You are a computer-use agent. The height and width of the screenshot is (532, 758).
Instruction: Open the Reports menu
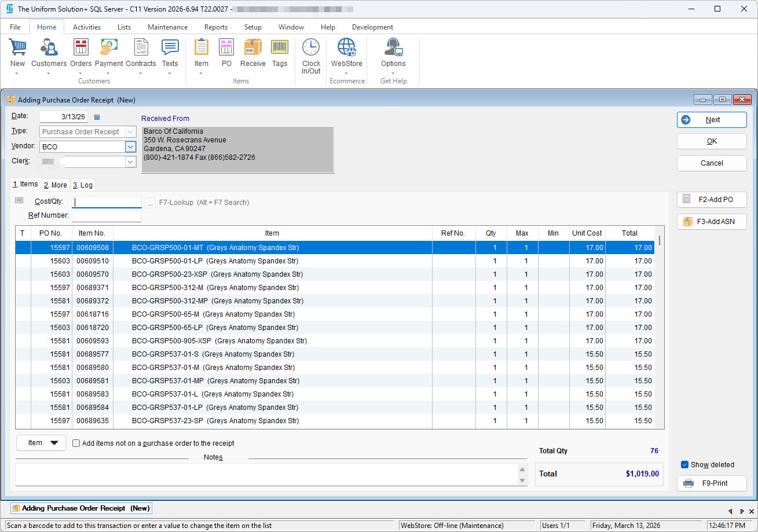point(215,27)
